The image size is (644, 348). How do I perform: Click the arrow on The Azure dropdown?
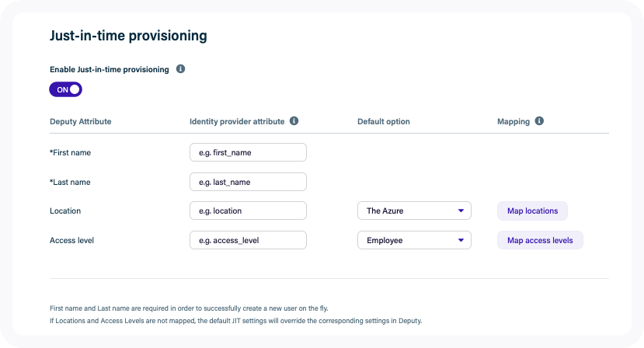pos(461,211)
